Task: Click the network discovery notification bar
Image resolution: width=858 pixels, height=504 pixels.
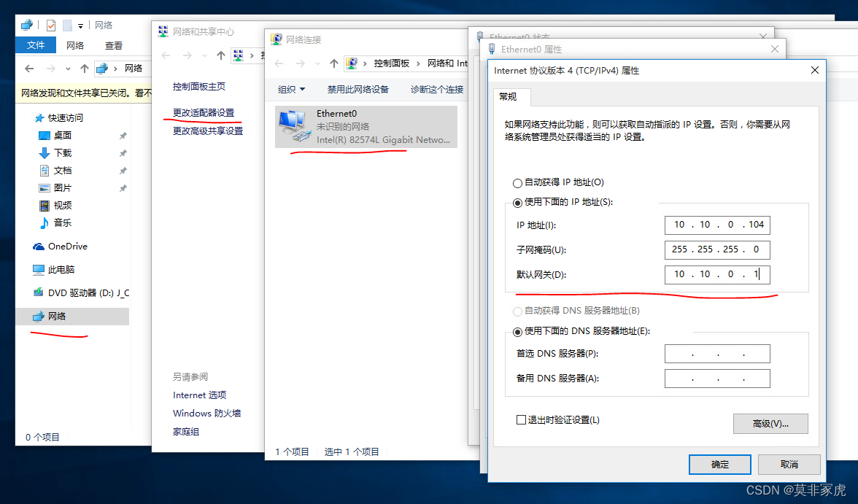Action: pyautogui.click(x=84, y=93)
